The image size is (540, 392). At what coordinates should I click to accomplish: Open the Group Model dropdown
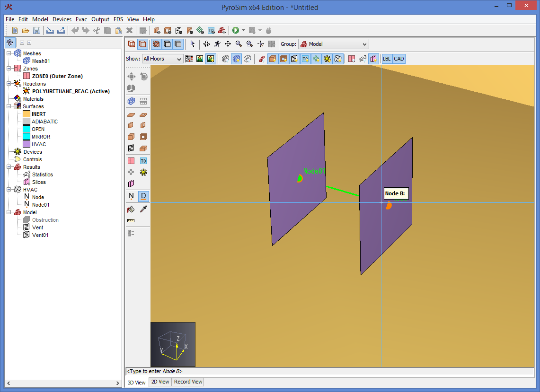click(x=333, y=44)
